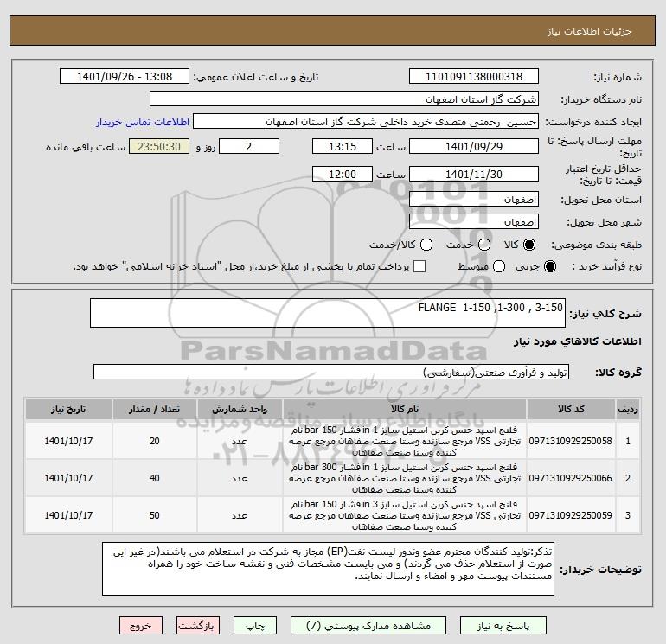Click the quantity cell 50

tap(154, 515)
